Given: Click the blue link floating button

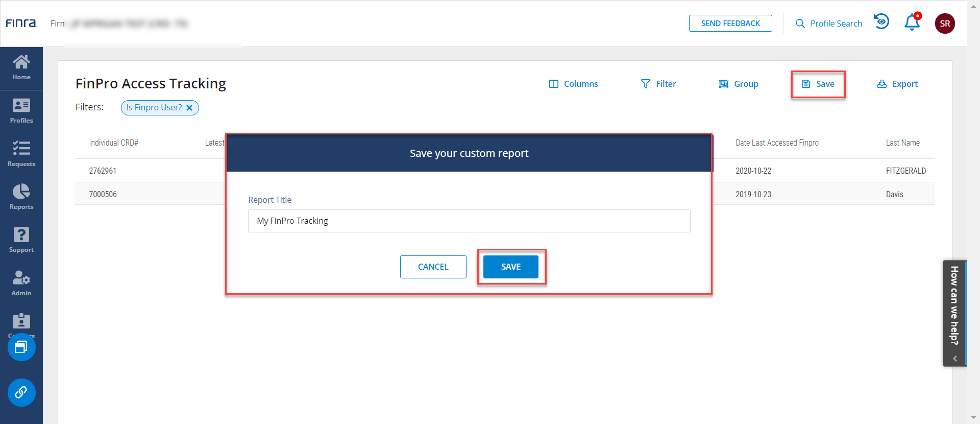Looking at the screenshot, I should (x=21, y=392).
